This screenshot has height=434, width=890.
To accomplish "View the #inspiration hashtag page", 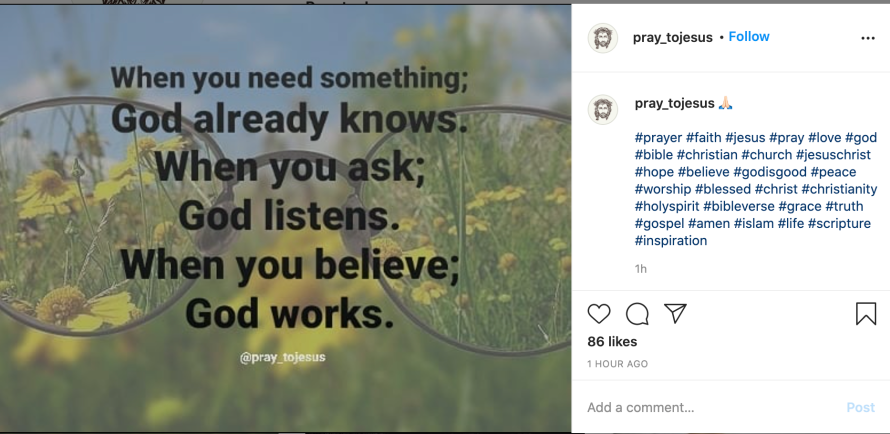I will 671,240.
